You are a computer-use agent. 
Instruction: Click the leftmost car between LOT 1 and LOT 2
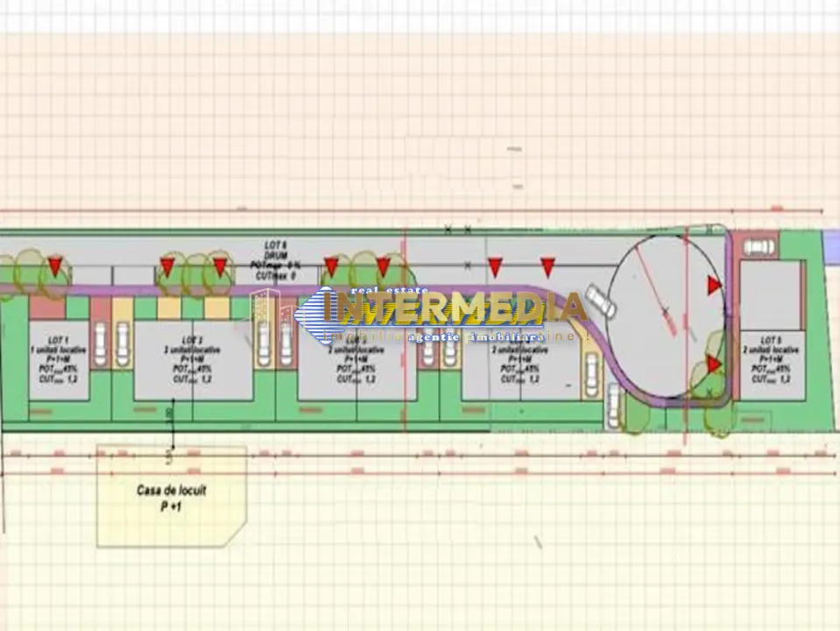(101, 344)
